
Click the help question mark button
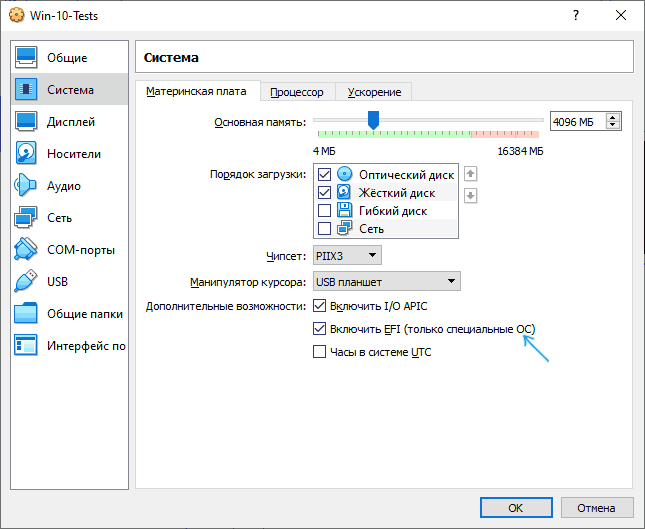tap(576, 16)
